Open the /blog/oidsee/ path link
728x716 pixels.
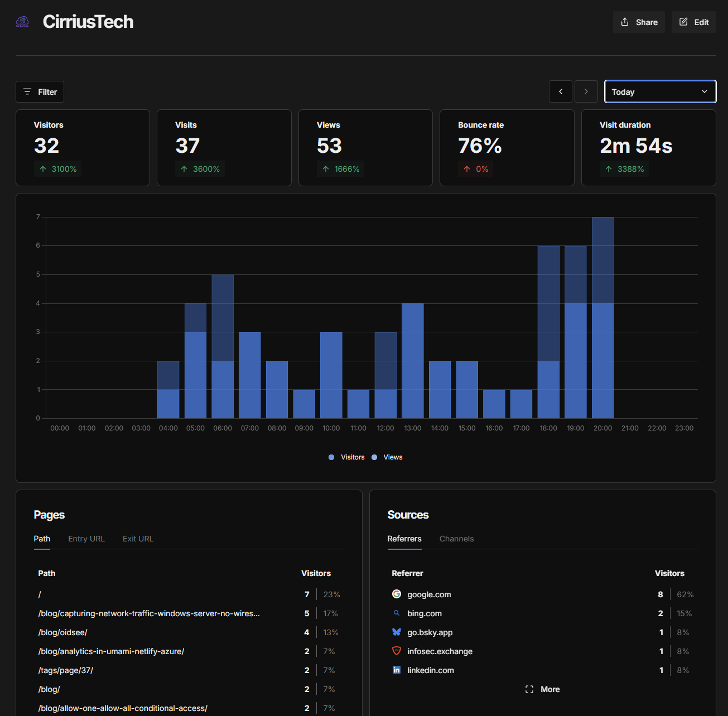pyautogui.click(x=63, y=632)
